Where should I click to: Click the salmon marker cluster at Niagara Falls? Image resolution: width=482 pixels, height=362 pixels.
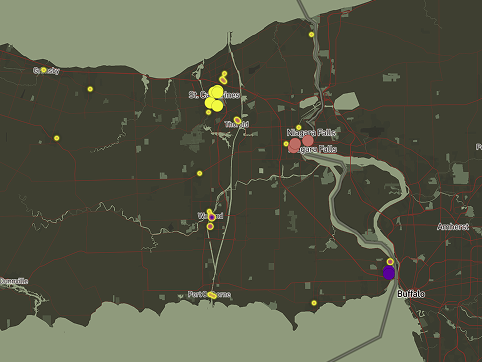pos(300,144)
